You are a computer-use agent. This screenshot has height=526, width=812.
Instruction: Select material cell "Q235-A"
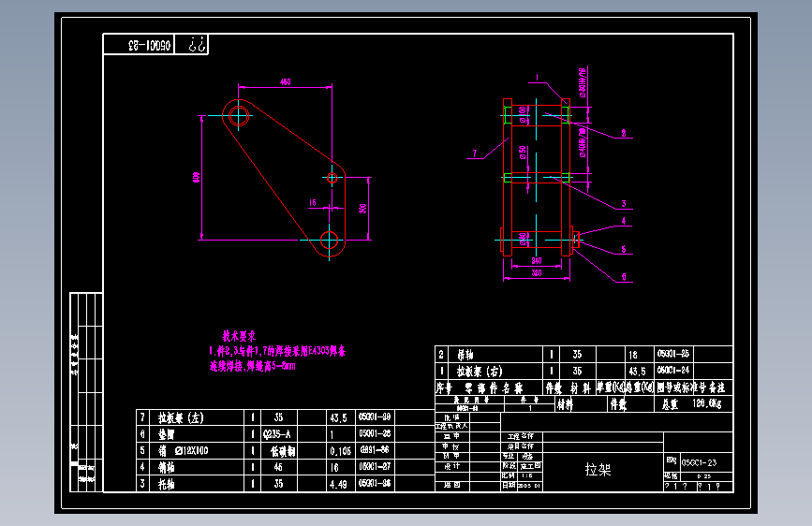pyautogui.click(x=277, y=434)
